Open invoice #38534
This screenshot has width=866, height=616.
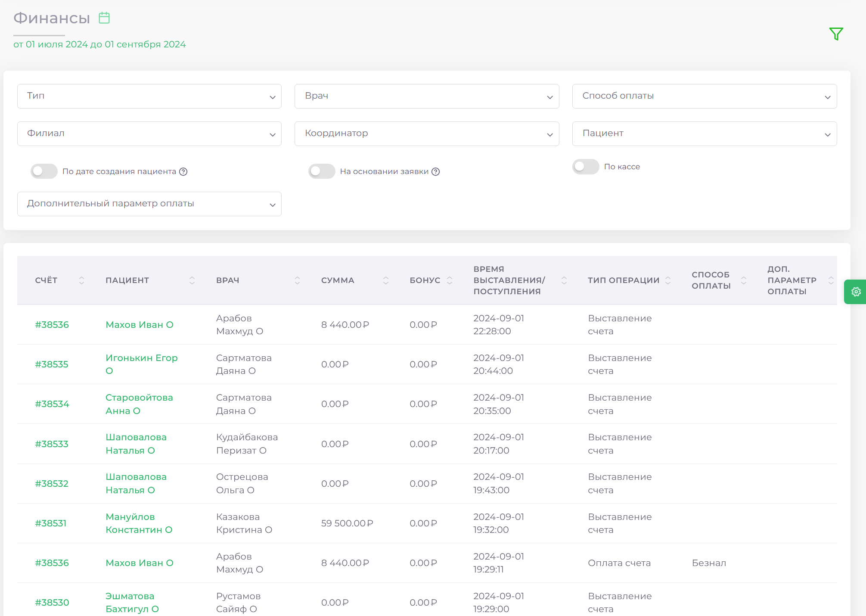(x=52, y=404)
